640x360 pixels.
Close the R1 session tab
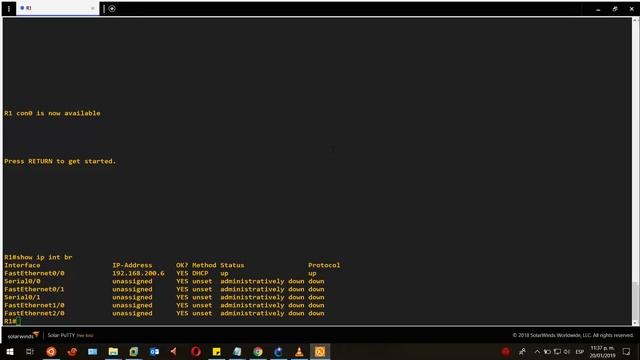coord(93,8)
